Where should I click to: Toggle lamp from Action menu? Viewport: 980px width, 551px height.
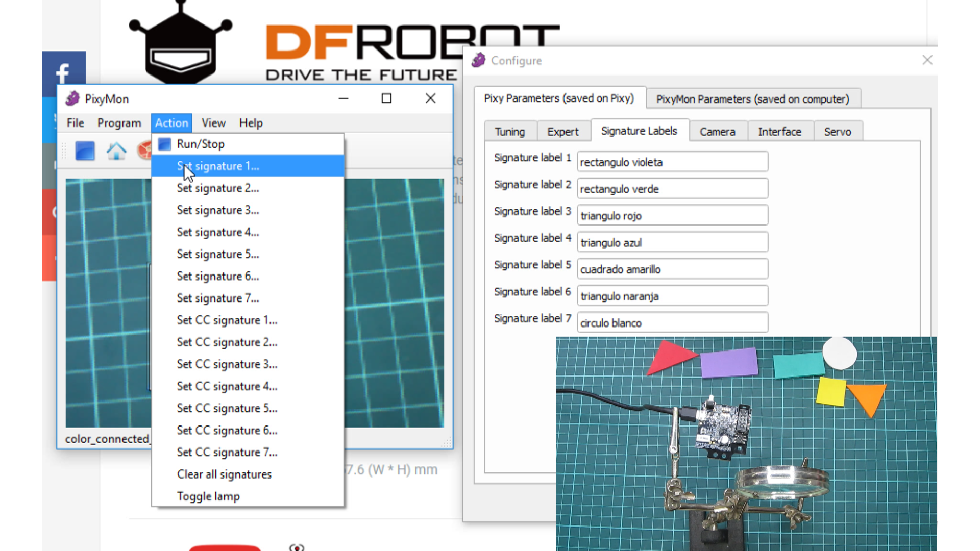208,496
